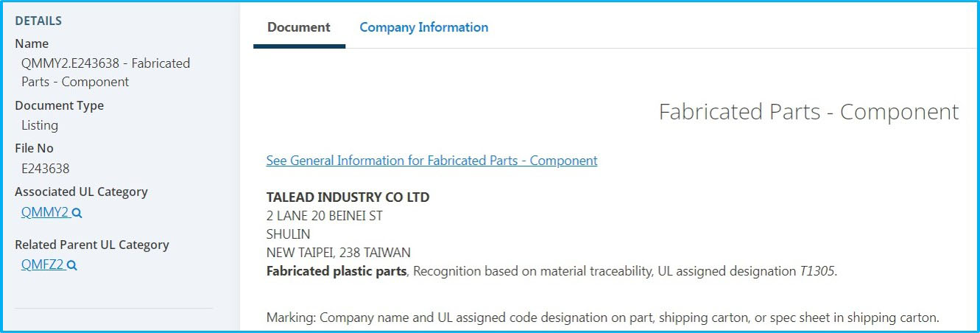Click the Listing document type value
Viewport: 980px width, 333px height.
(x=40, y=126)
